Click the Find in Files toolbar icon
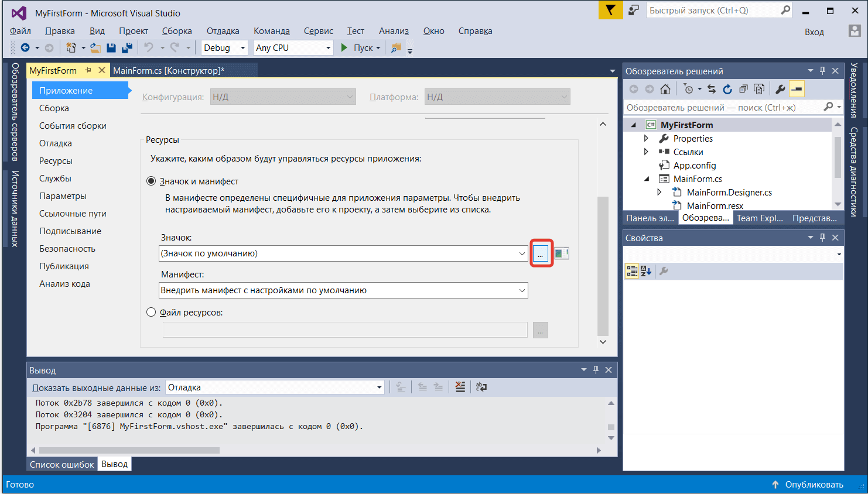 pyautogui.click(x=397, y=48)
